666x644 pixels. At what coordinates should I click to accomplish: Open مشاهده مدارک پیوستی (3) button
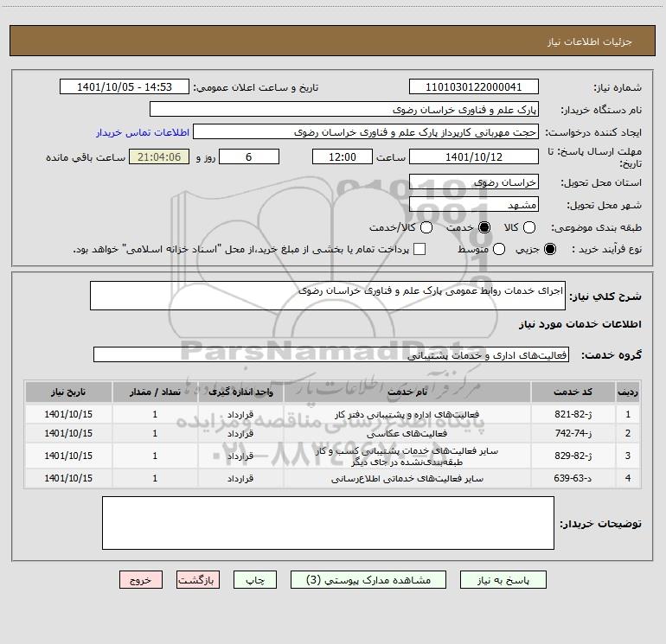(368, 580)
